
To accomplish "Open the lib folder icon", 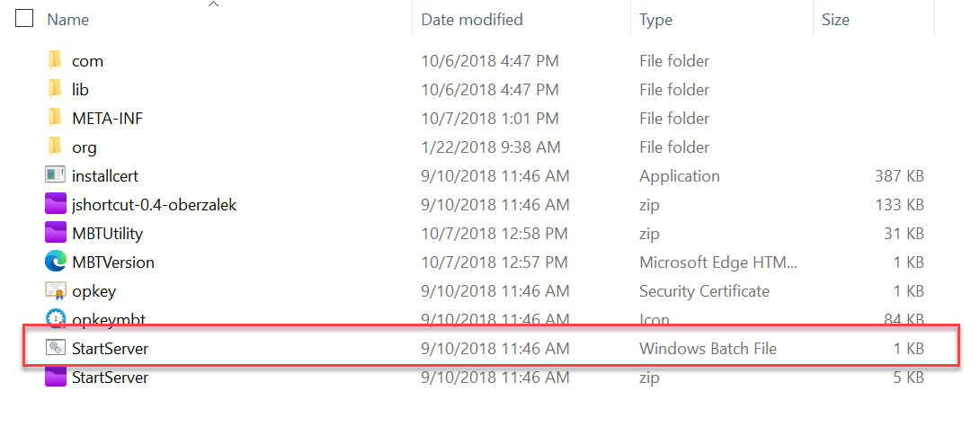I will [x=55, y=89].
